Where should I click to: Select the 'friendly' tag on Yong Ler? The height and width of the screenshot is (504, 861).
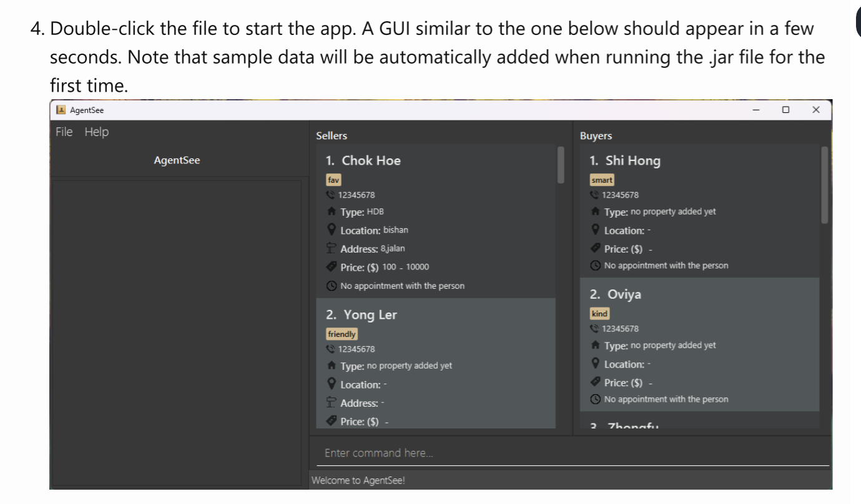click(342, 334)
